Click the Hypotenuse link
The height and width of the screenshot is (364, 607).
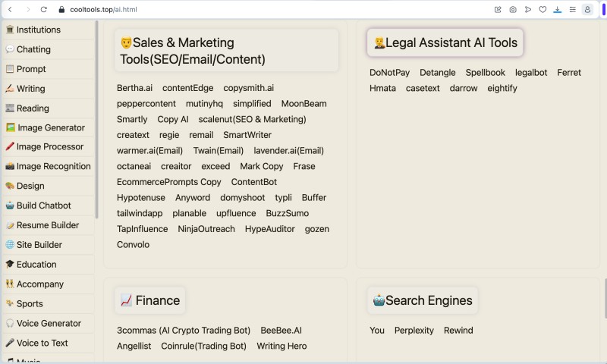click(141, 198)
